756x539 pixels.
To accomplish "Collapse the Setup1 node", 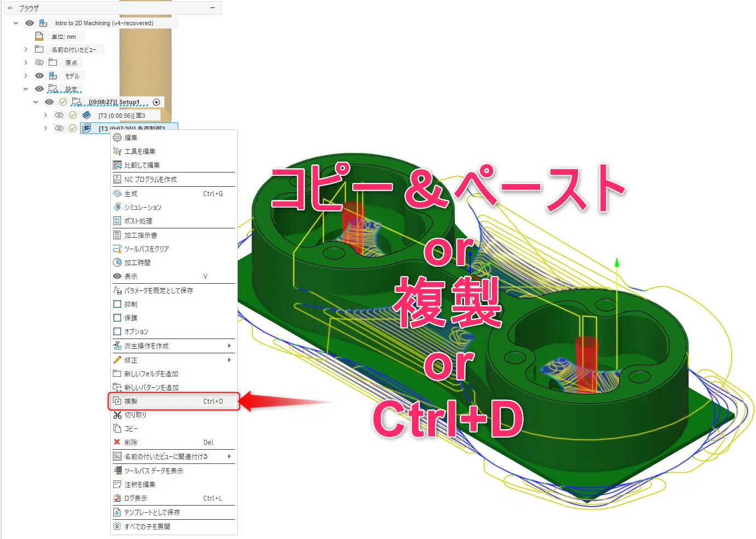I will tap(36, 102).
